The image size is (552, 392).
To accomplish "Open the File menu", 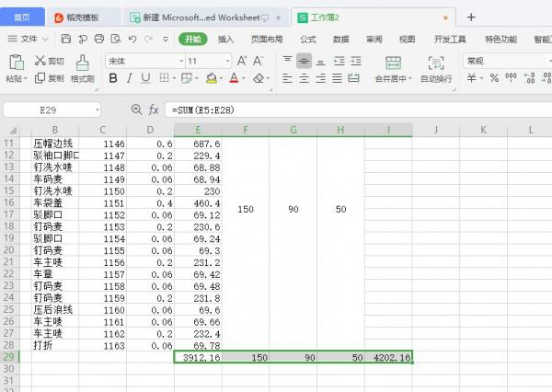I will (28, 39).
